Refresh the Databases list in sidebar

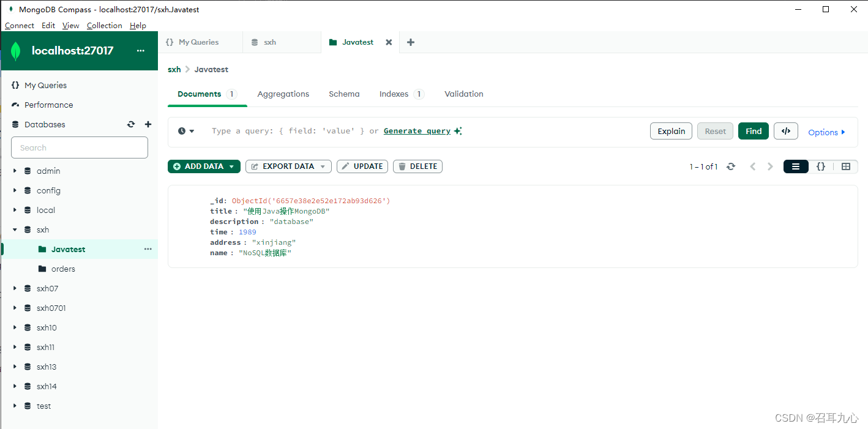(131, 124)
